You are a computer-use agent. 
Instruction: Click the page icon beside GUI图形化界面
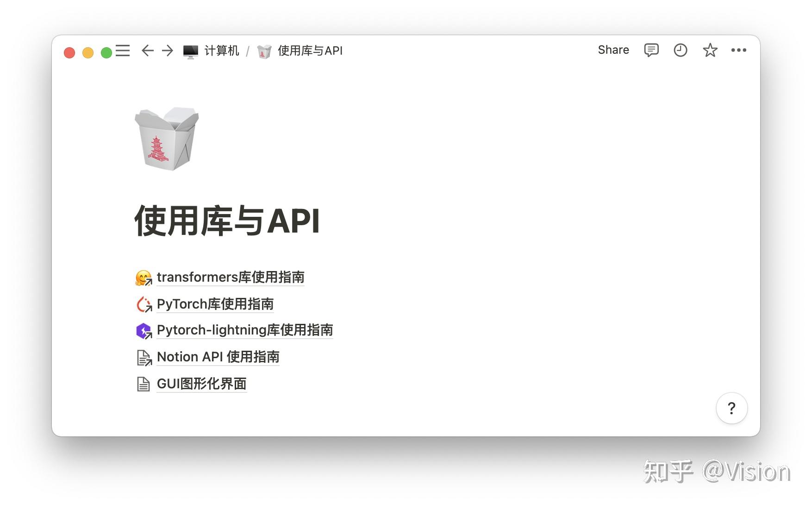click(144, 383)
